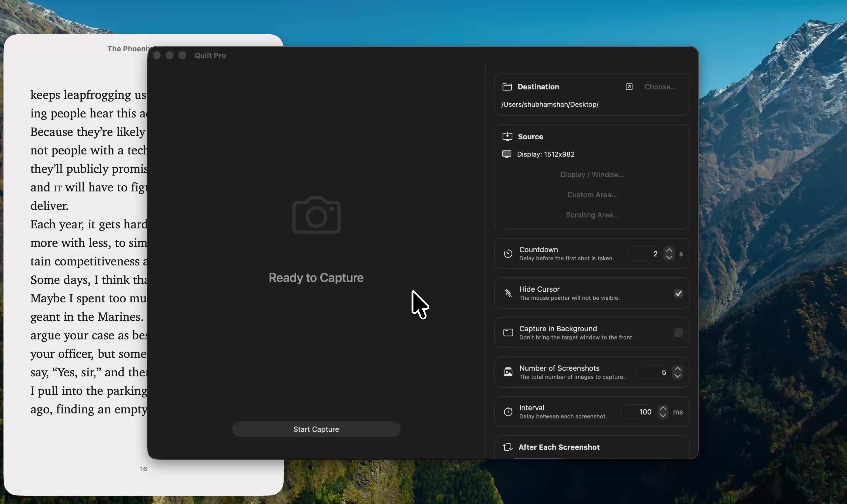This screenshot has height=504, width=847.
Task: Decrease the Countdown seconds with down arrow
Action: [x=669, y=257]
